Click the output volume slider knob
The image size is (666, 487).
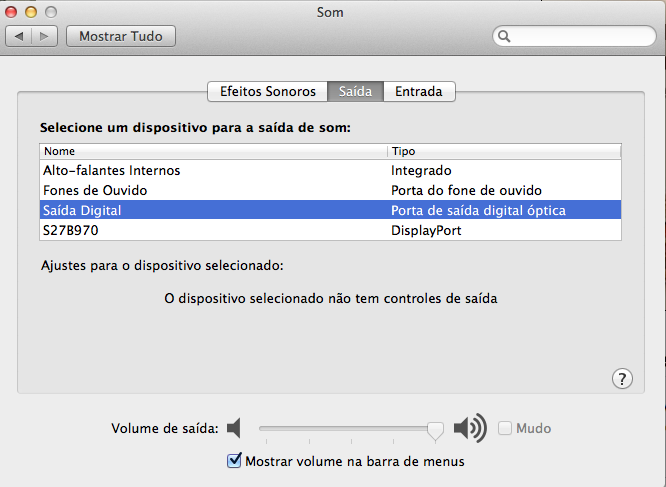(435, 430)
